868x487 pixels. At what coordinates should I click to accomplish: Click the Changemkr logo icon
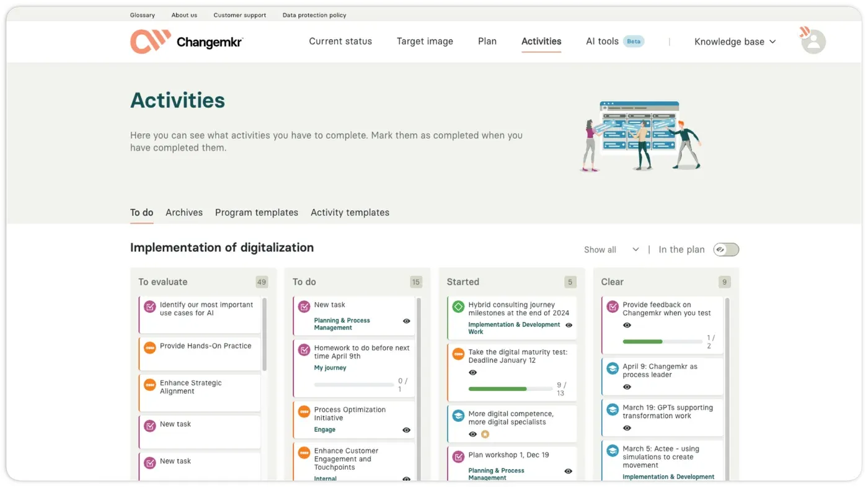pos(150,42)
